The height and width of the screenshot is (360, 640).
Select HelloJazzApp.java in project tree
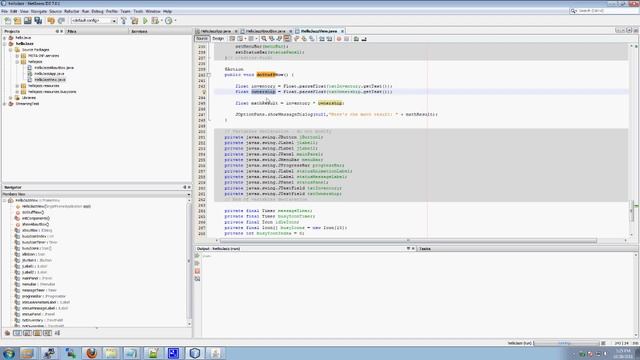click(49, 74)
